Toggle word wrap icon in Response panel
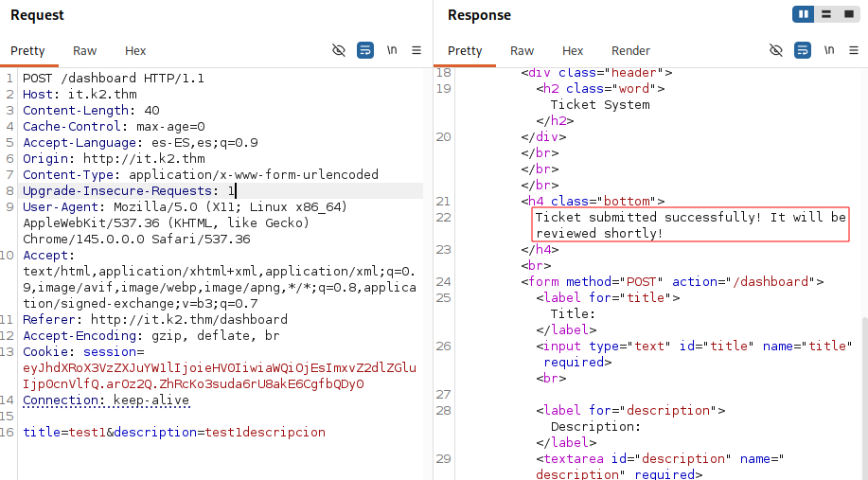The image size is (868, 480). (803, 50)
